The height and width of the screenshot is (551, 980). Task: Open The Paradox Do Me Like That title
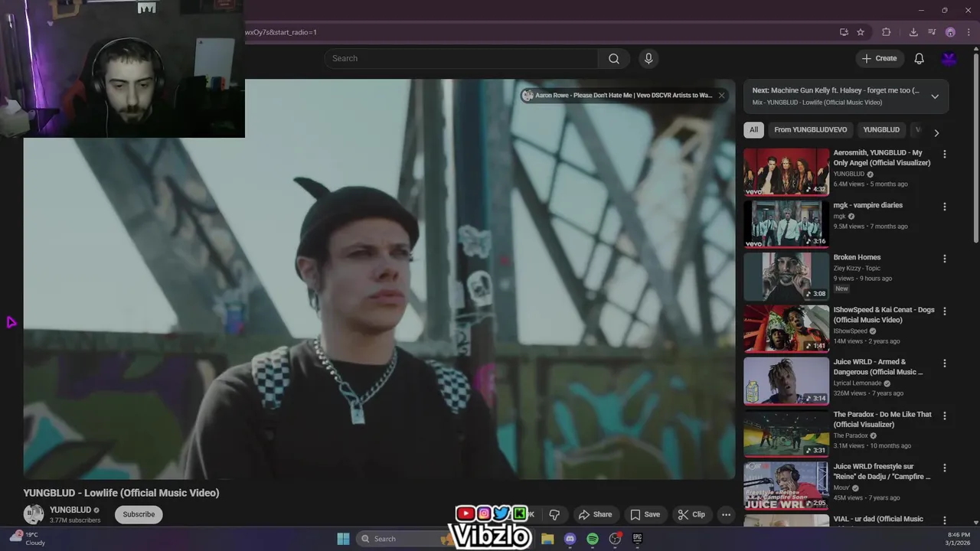coord(882,419)
